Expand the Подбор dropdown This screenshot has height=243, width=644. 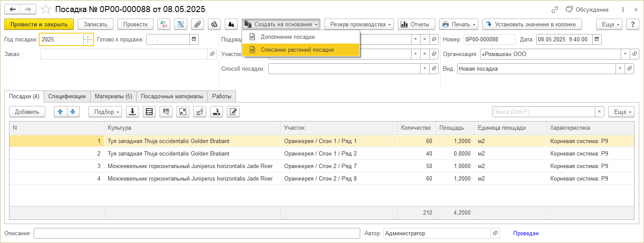(x=105, y=112)
